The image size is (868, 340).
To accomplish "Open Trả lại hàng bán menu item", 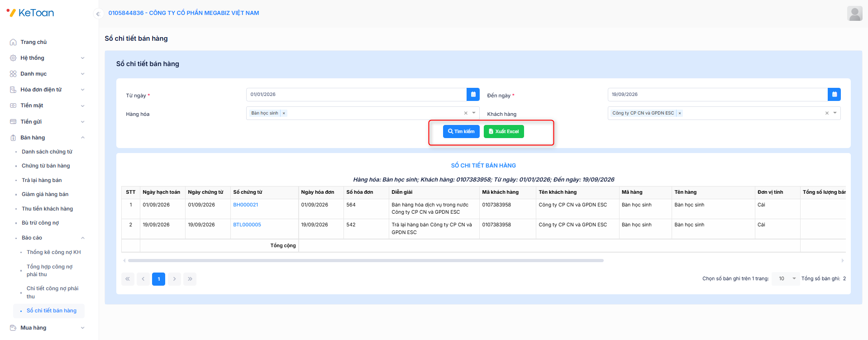I will coord(42,180).
